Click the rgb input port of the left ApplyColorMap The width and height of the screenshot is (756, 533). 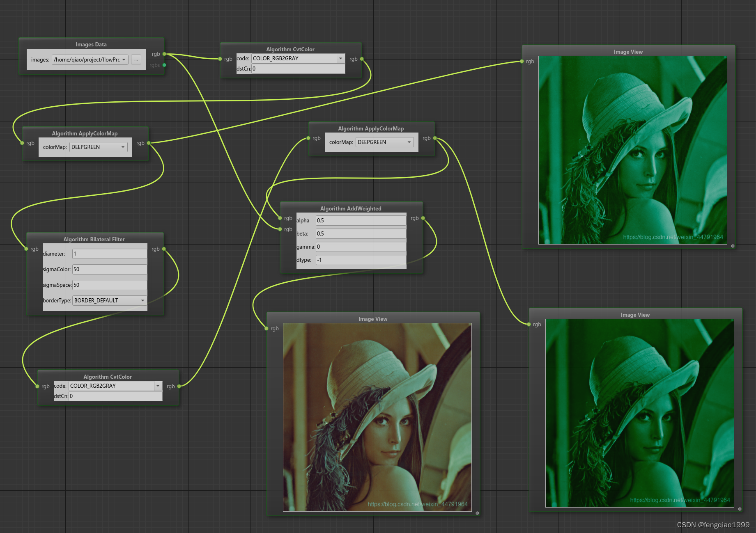(22, 143)
